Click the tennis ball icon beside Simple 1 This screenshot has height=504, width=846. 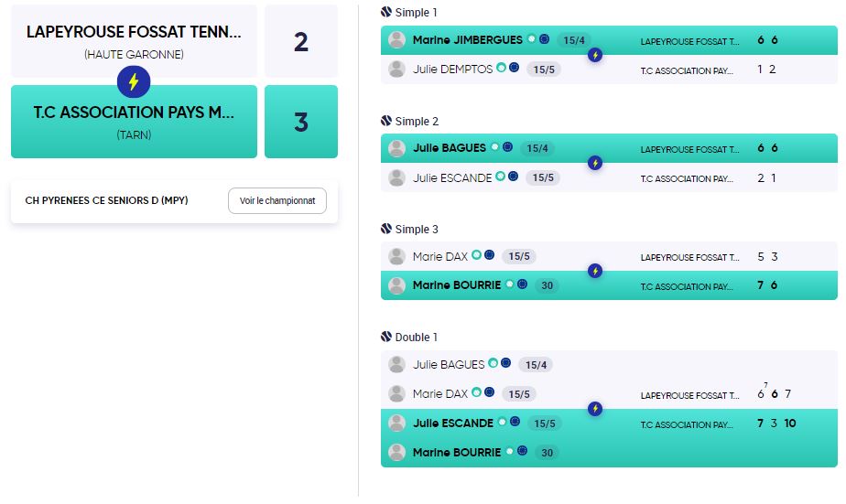[x=386, y=13]
